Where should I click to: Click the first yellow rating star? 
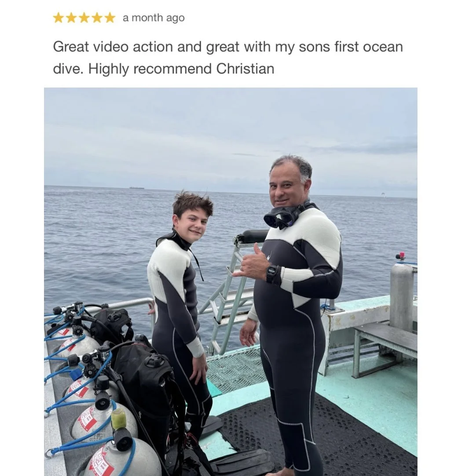(58, 18)
